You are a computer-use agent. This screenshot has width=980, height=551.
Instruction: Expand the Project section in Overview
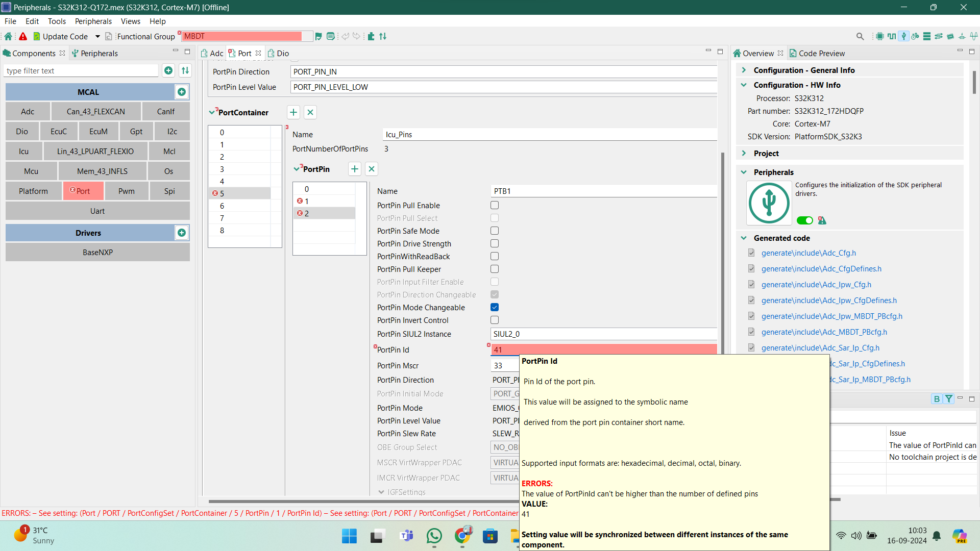point(744,153)
